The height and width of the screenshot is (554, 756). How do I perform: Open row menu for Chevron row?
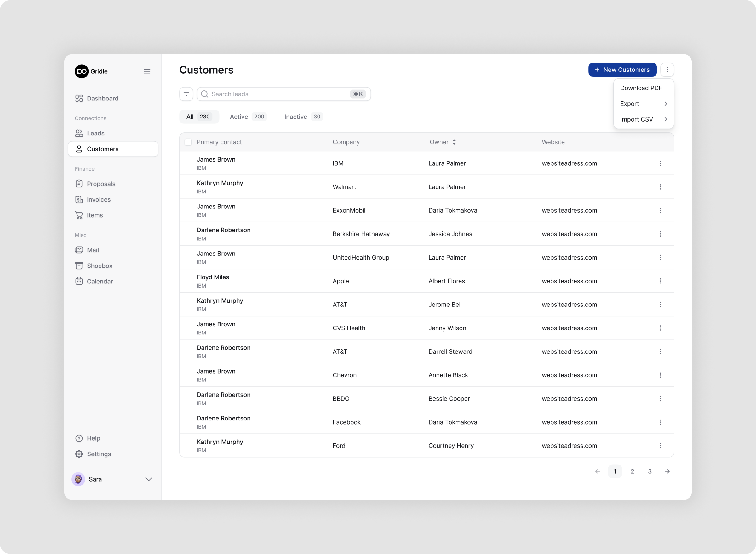pos(660,375)
